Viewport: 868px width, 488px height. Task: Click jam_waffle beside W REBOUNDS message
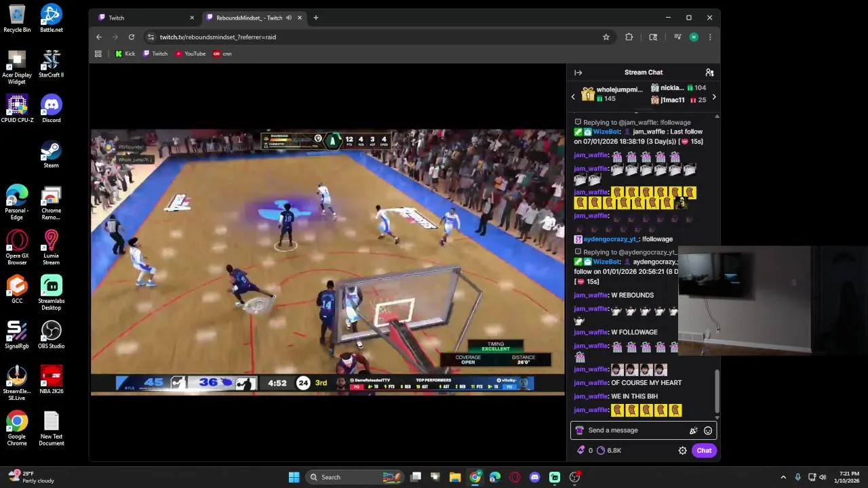tap(591, 296)
